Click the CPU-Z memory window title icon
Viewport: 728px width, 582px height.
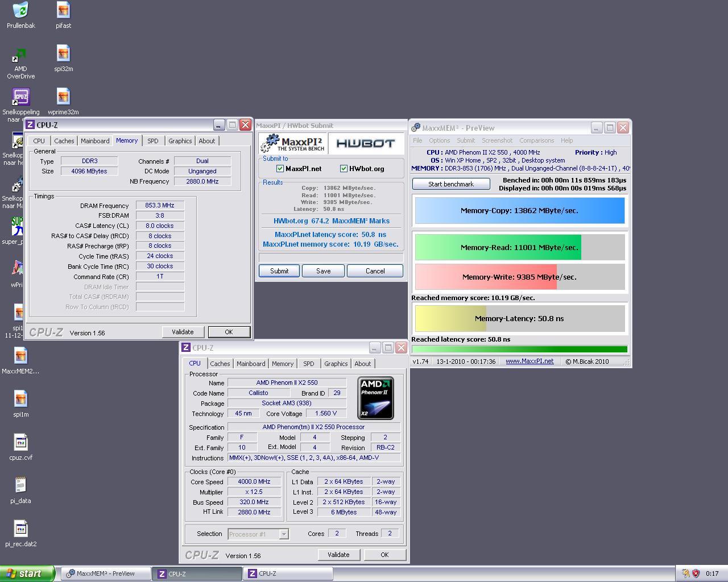click(31, 125)
